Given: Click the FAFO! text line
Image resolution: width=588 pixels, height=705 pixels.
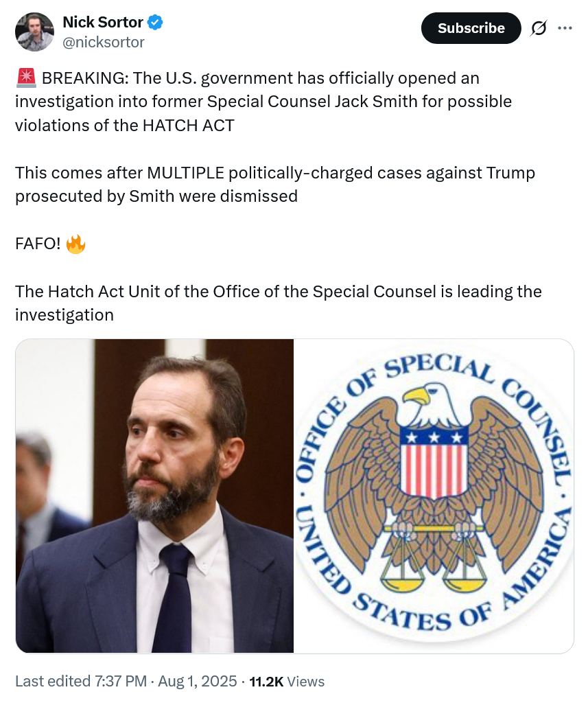Looking at the screenshot, I should coord(38,244).
